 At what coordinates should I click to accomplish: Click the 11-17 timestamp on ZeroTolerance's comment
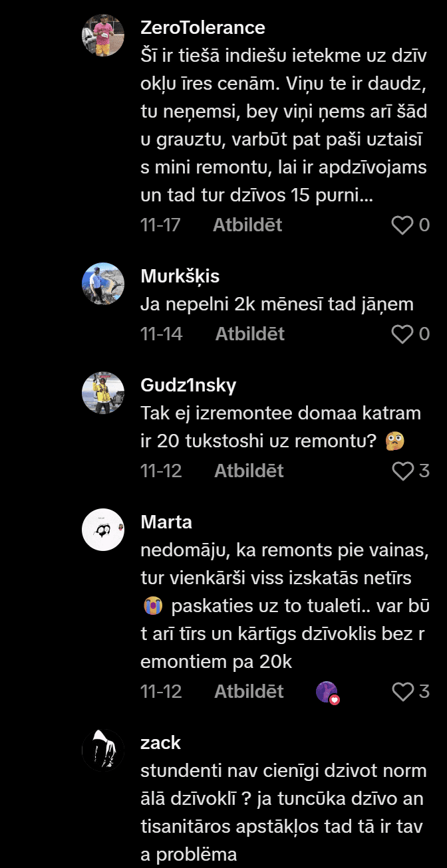click(160, 225)
